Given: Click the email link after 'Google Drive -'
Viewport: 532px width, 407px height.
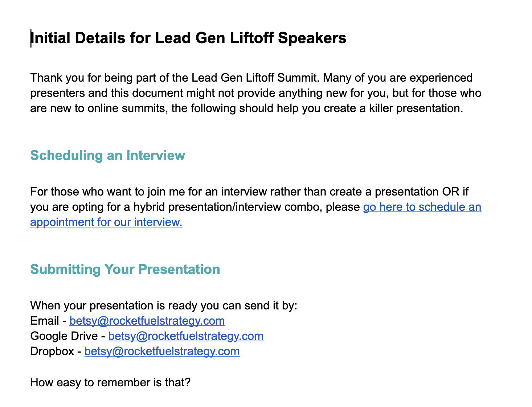Looking at the screenshot, I should coord(186,336).
